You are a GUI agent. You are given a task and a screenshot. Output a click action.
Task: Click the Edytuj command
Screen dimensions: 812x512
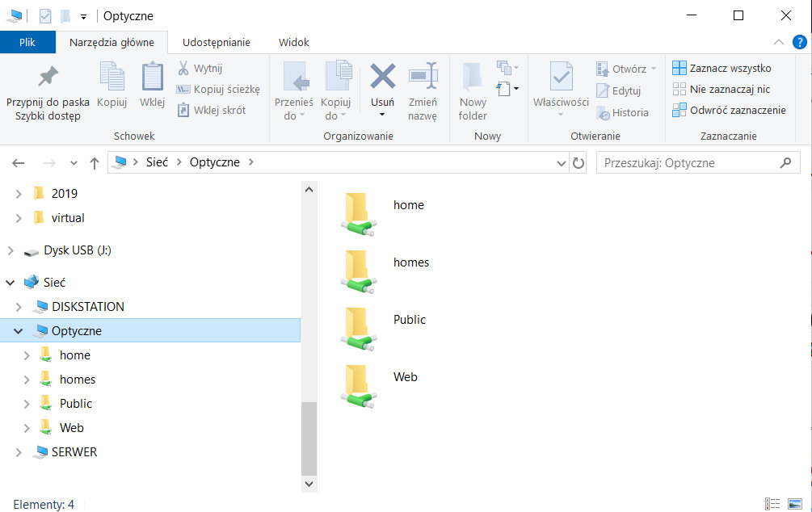[618, 90]
